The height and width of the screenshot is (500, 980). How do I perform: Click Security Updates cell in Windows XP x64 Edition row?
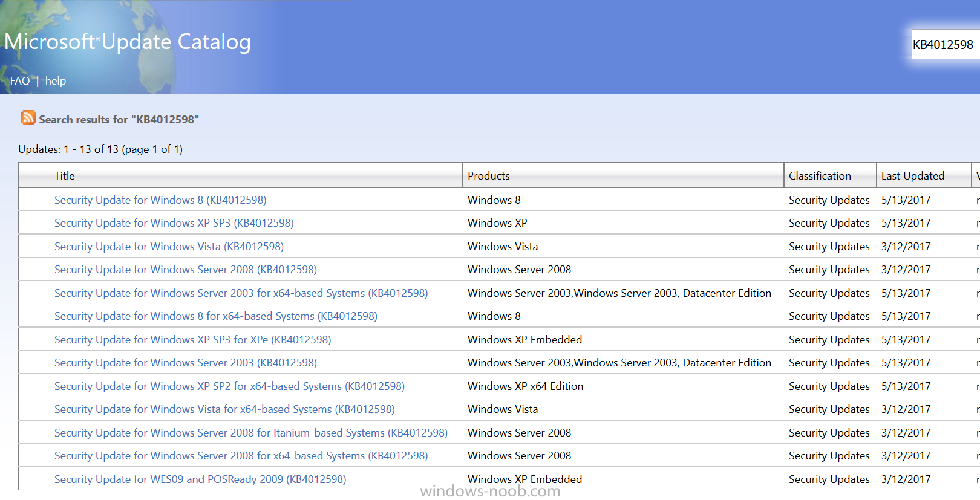[829, 386]
